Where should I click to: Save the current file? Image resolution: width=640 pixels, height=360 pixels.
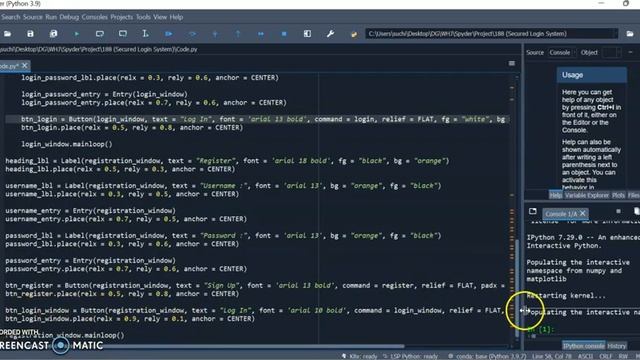30,34
